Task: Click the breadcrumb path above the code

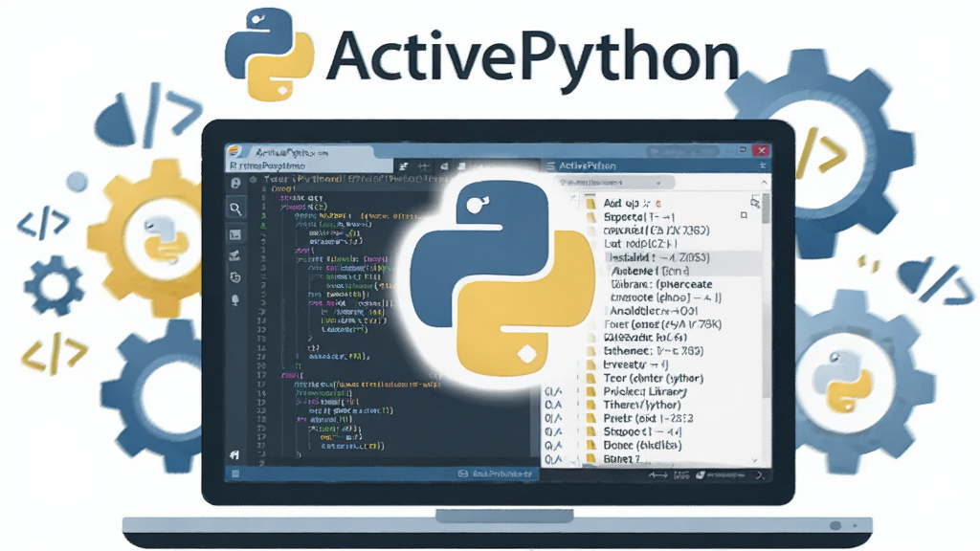Action: (x=354, y=179)
